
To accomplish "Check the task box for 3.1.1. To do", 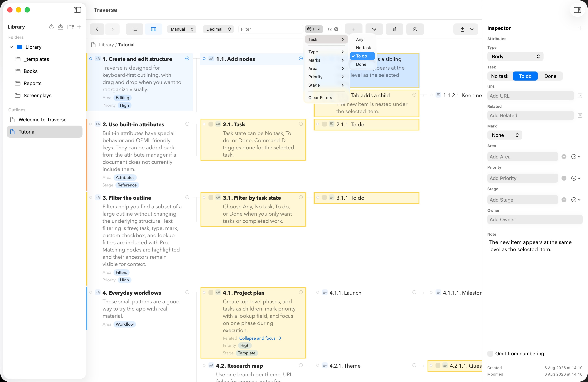I will pyautogui.click(x=324, y=198).
